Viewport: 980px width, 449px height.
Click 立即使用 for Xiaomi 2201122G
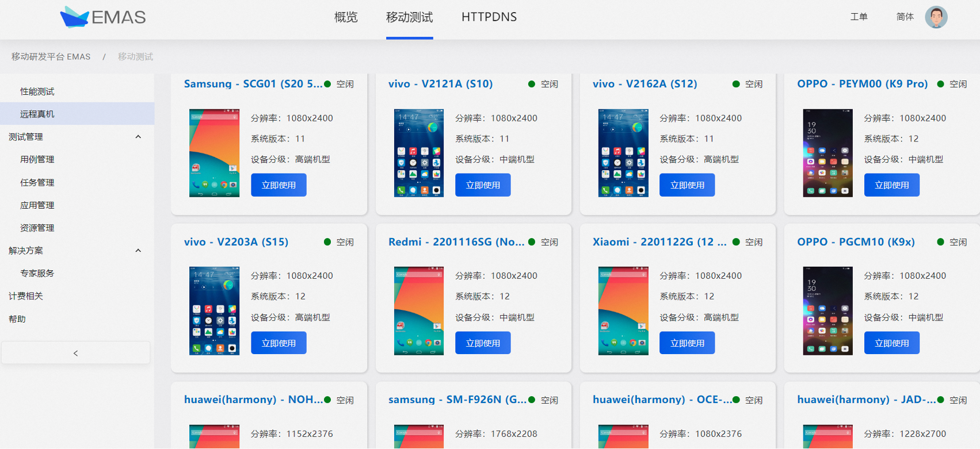coord(687,343)
